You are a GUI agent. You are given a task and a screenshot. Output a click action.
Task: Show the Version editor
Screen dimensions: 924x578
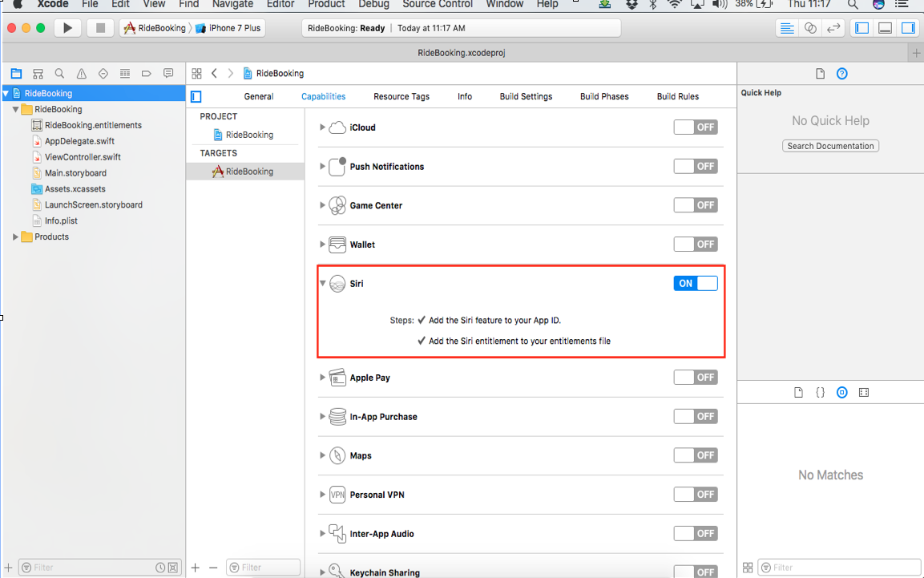(833, 28)
